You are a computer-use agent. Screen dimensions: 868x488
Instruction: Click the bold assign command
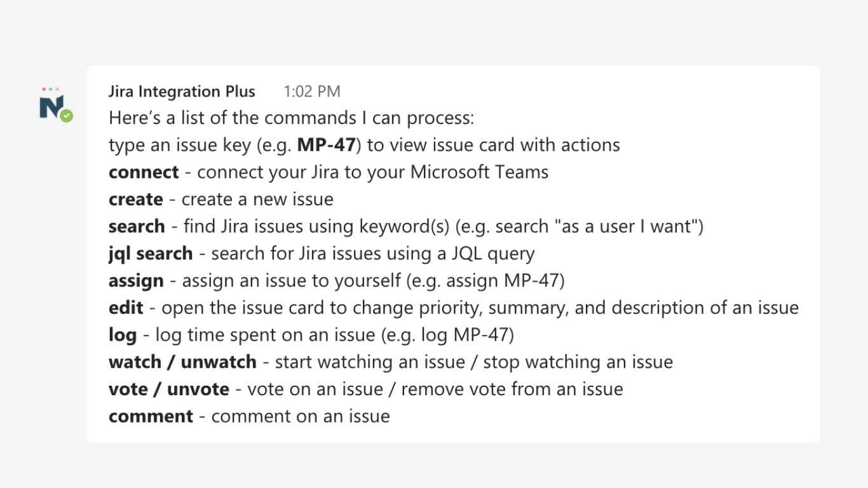pyautogui.click(x=136, y=281)
